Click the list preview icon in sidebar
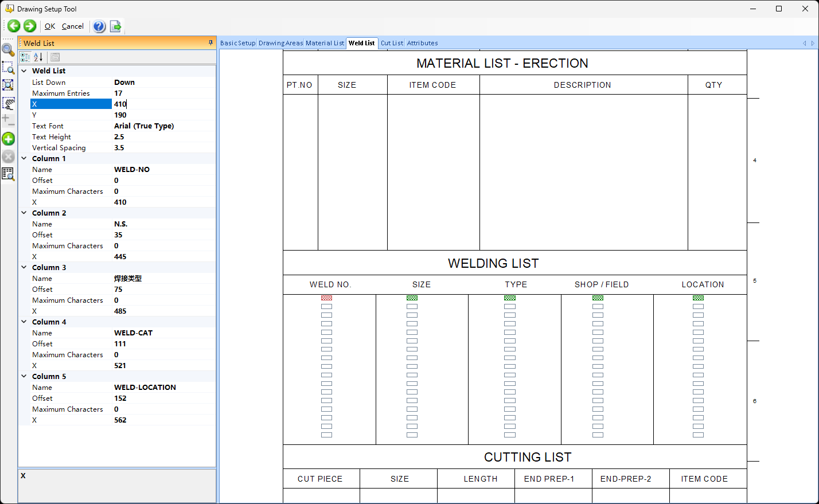The image size is (819, 504). (8, 174)
